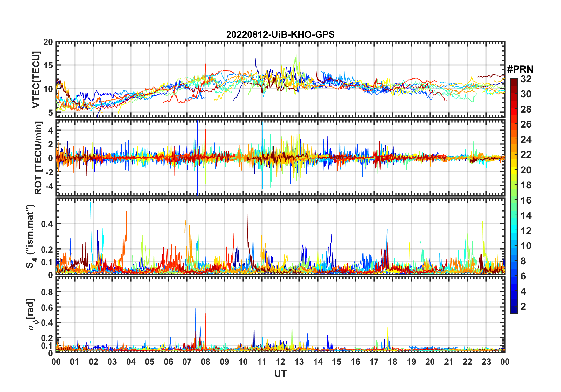
Task: Click colorbar tick label 14
Action: (x=526, y=215)
